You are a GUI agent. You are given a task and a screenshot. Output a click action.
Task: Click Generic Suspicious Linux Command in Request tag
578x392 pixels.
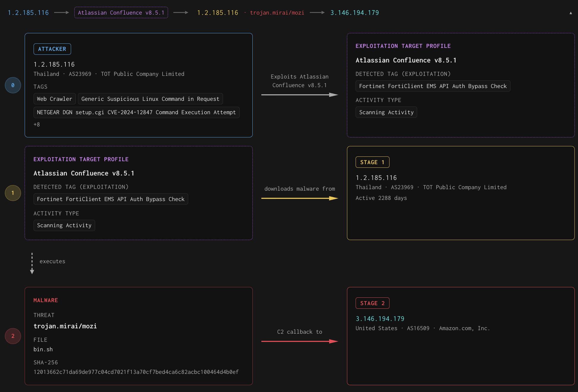[x=150, y=99]
